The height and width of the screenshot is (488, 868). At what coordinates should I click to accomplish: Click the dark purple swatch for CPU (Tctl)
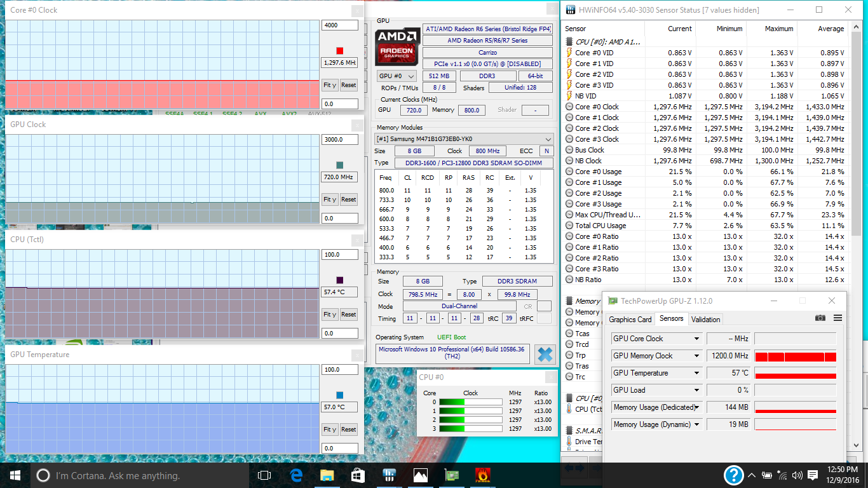[x=340, y=280]
